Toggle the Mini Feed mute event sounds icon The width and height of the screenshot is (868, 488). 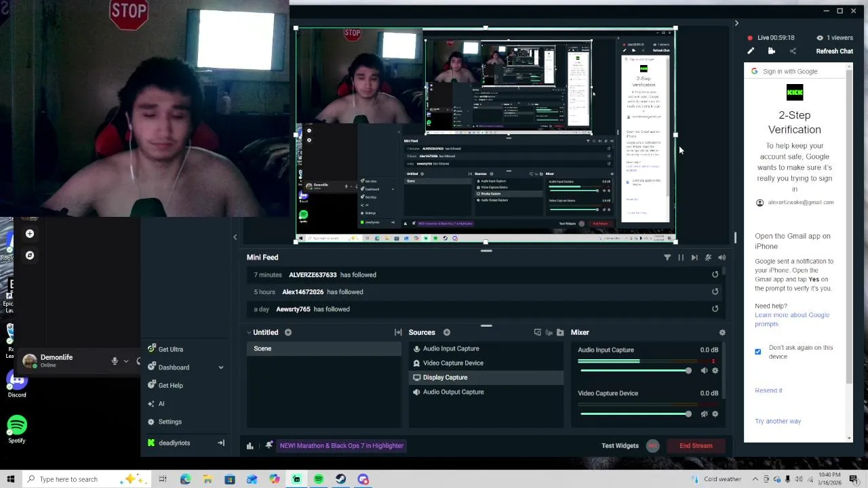coord(708,258)
